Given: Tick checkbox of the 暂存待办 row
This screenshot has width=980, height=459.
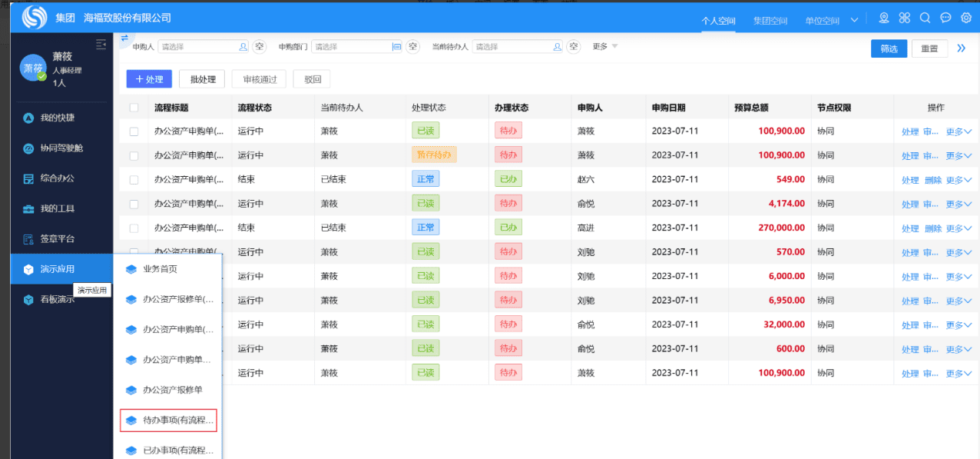Looking at the screenshot, I should point(134,155).
